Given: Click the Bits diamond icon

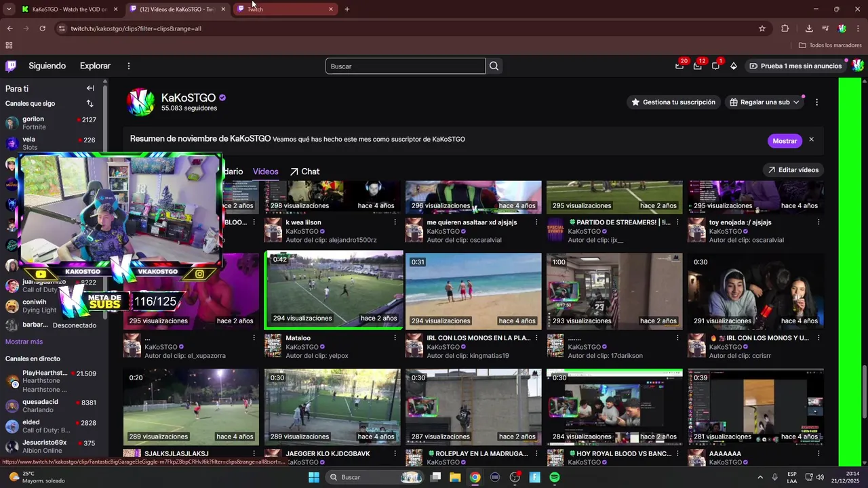Looking at the screenshot, I should [734, 66].
